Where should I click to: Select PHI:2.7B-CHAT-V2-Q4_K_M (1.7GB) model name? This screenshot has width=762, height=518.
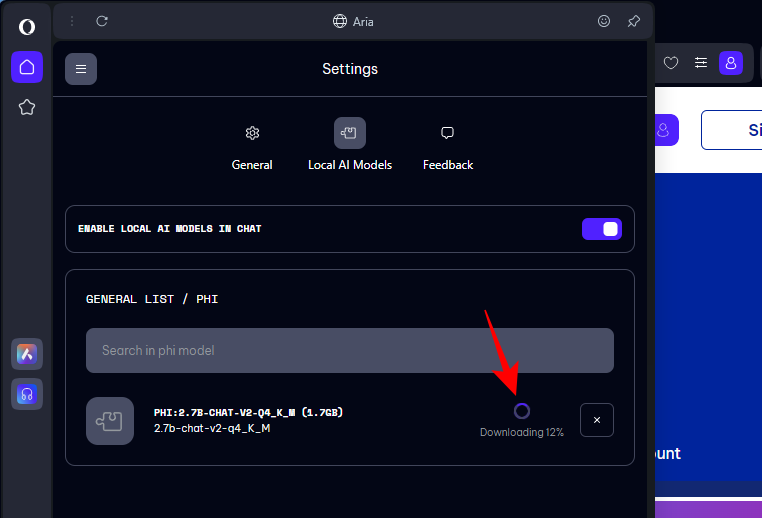[248, 413]
